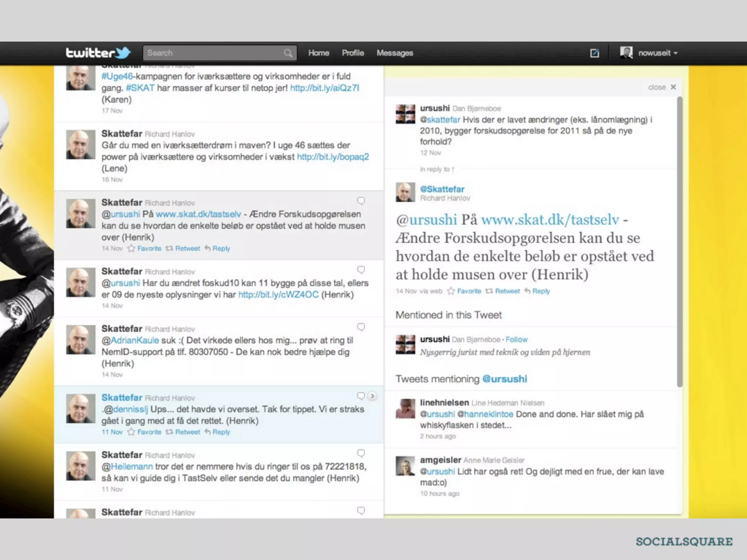Follow ursushi Dan Bjørneboe
The image size is (747, 560).
click(x=516, y=340)
